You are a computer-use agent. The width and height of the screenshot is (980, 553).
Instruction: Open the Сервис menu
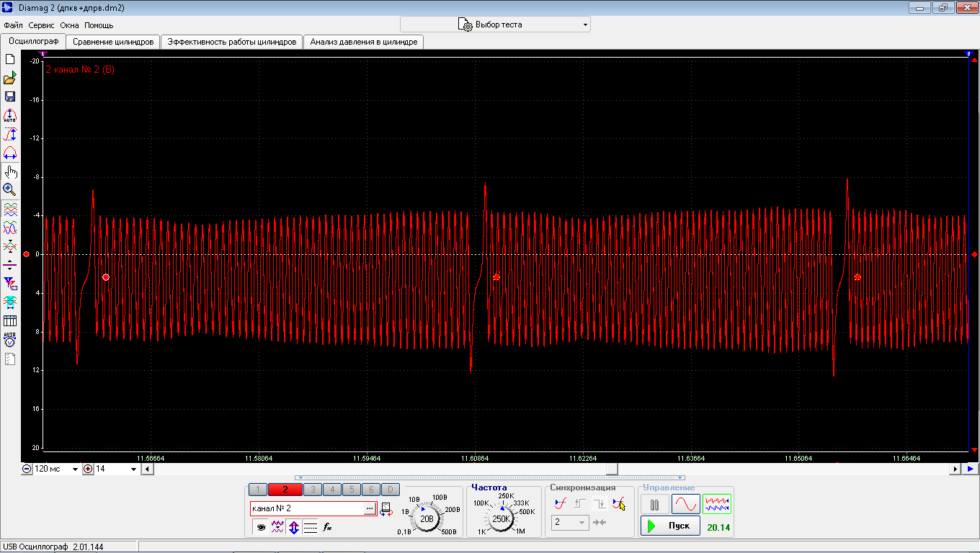coord(42,25)
